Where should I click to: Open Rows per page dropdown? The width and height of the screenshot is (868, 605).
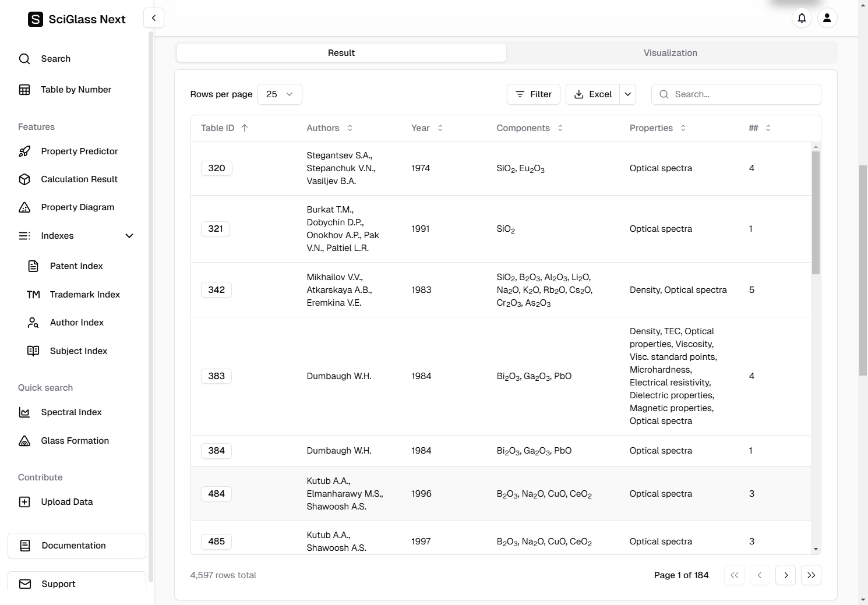[x=280, y=94]
